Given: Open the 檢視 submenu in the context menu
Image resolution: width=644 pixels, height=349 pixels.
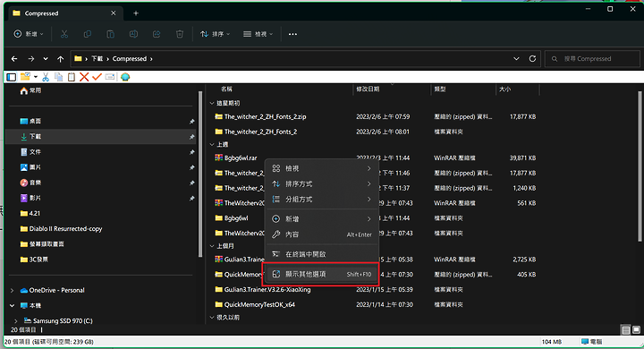Looking at the screenshot, I should pos(322,168).
